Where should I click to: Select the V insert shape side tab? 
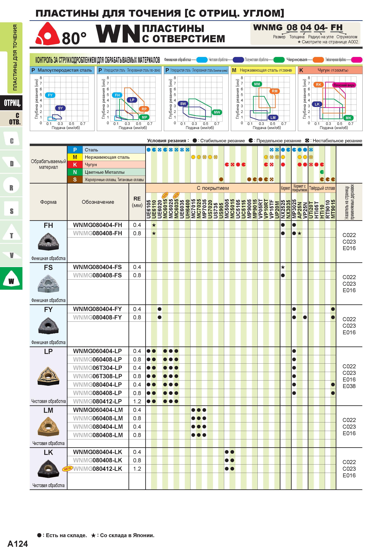(x=11, y=255)
